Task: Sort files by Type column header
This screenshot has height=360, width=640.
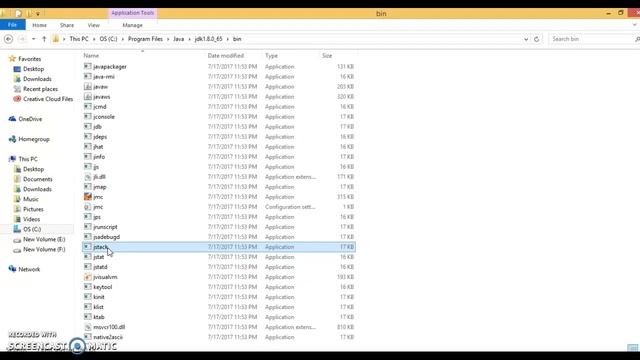Action: click(x=271, y=56)
